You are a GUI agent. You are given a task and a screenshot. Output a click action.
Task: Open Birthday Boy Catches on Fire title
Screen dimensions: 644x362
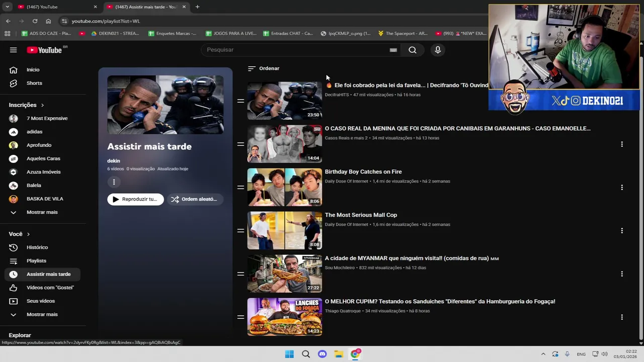click(363, 172)
